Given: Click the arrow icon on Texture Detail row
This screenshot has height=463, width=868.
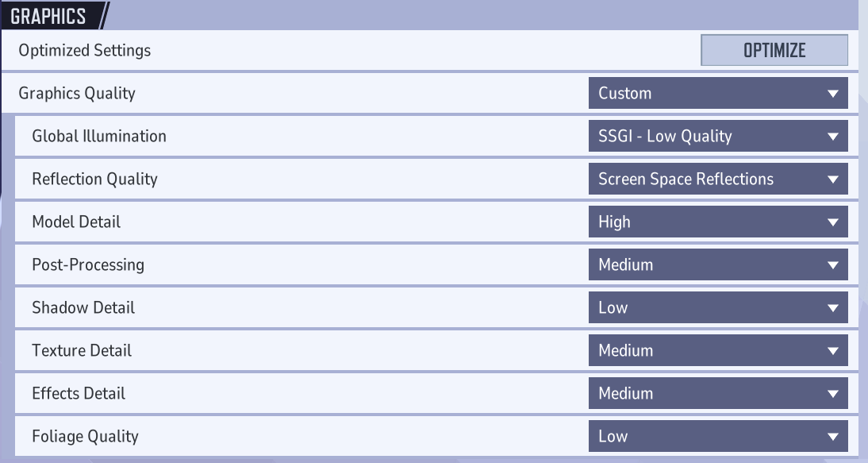Looking at the screenshot, I should click(x=832, y=351).
